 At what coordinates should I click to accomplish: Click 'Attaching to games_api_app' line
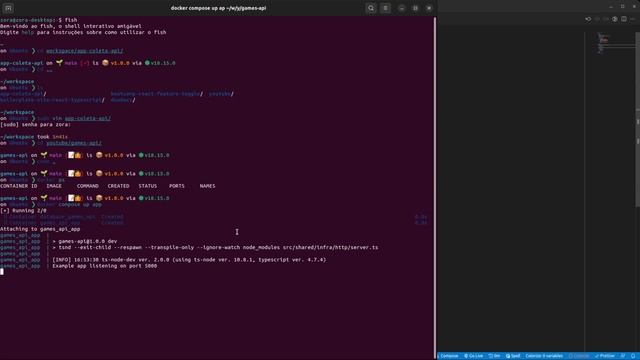[40, 229]
